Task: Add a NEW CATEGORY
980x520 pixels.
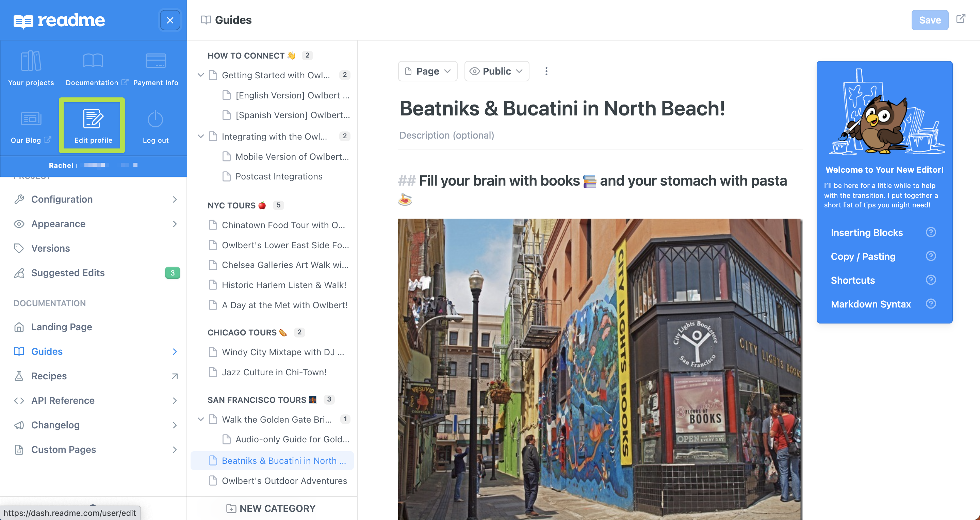Action: point(271,508)
